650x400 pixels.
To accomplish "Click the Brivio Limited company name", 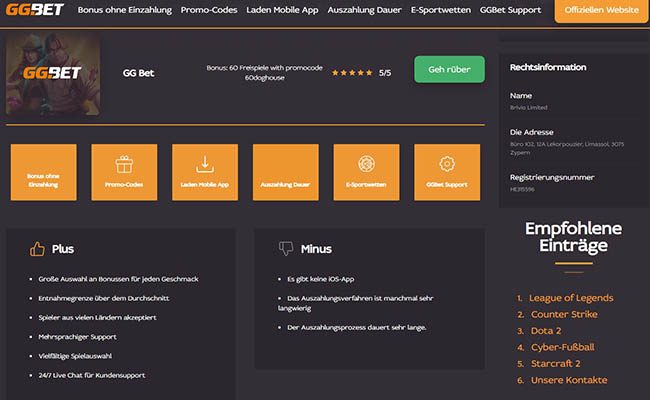I will [x=529, y=107].
